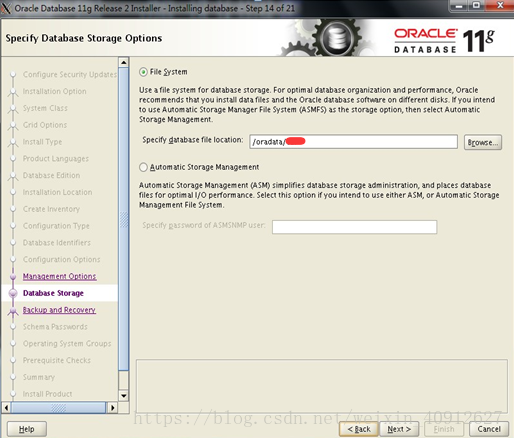514x438 pixels.
Task: Click Summary step in sidebar
Action: 39,377
